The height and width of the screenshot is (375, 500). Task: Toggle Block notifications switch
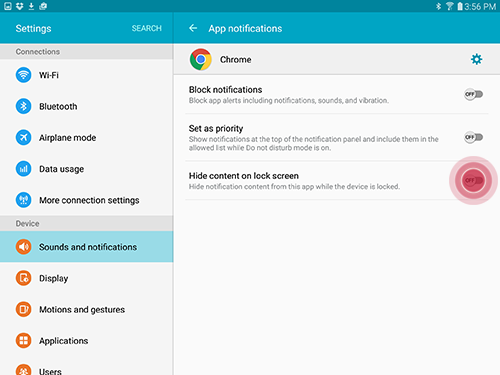tap(473, 94)
